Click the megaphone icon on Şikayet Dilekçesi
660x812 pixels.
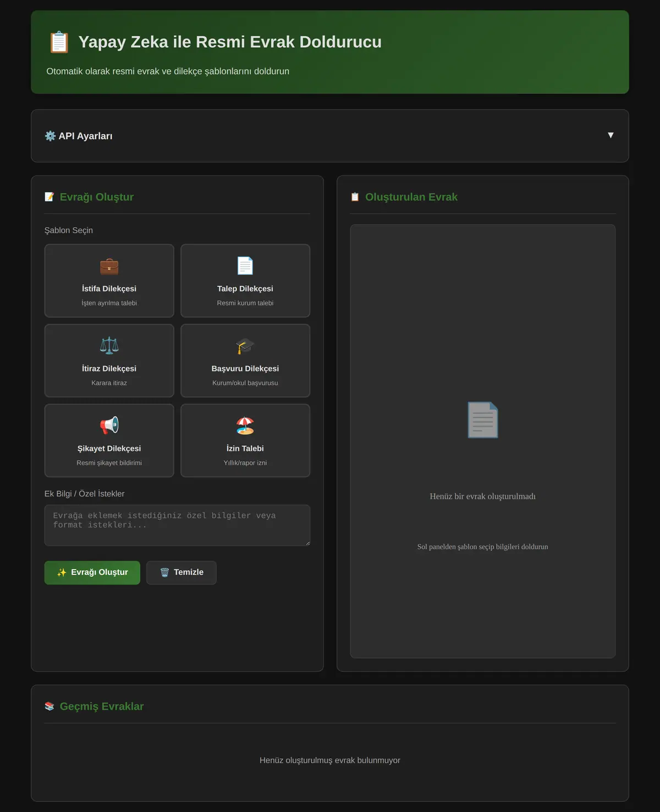[x=109, y=426]
